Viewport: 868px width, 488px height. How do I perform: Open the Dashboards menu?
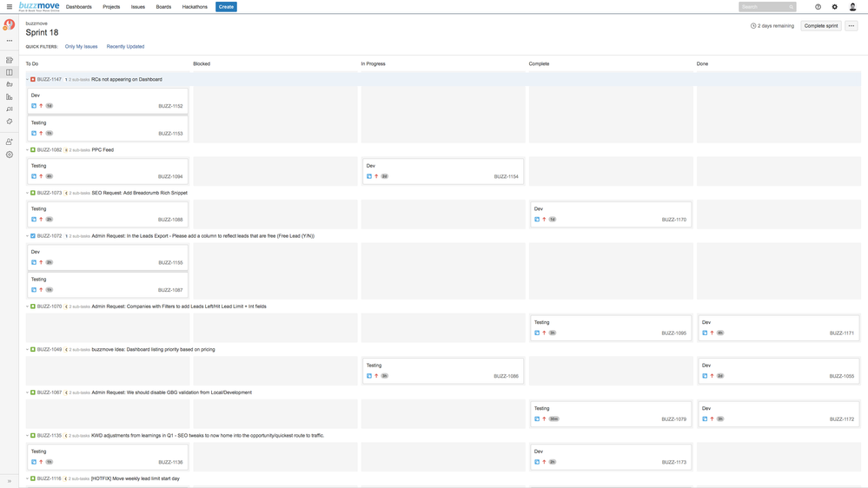(x=78, y=7)
